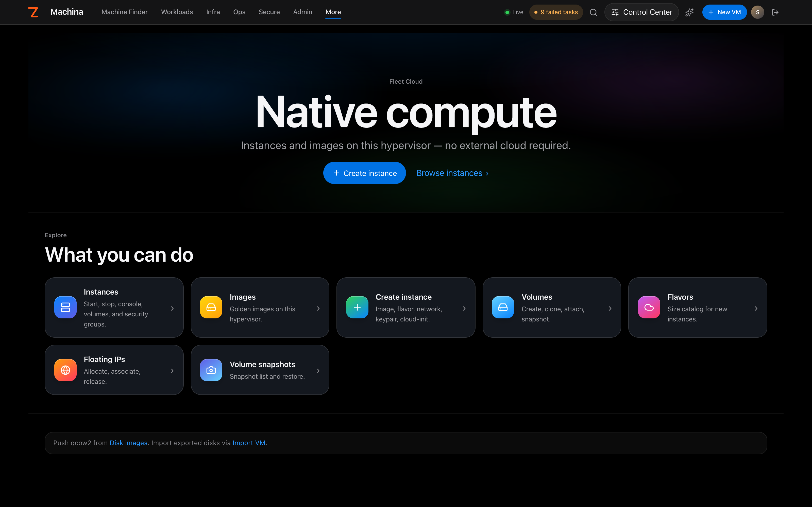This screenshot has height=507, width=812.
Task: Open the Secure menu
Action: point(269,12)
